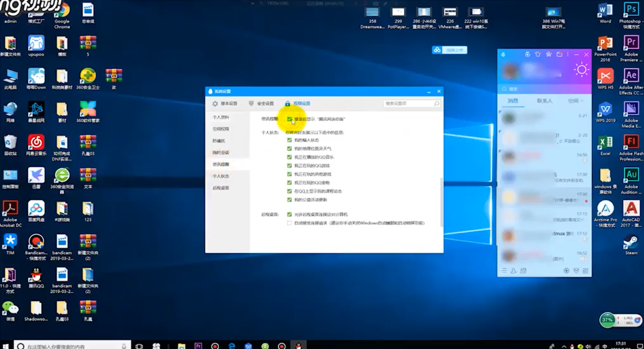The image size is (644, 349).
Task: Open the PowerPoint 2016 desktop shortcut
Action: (605, 49)
